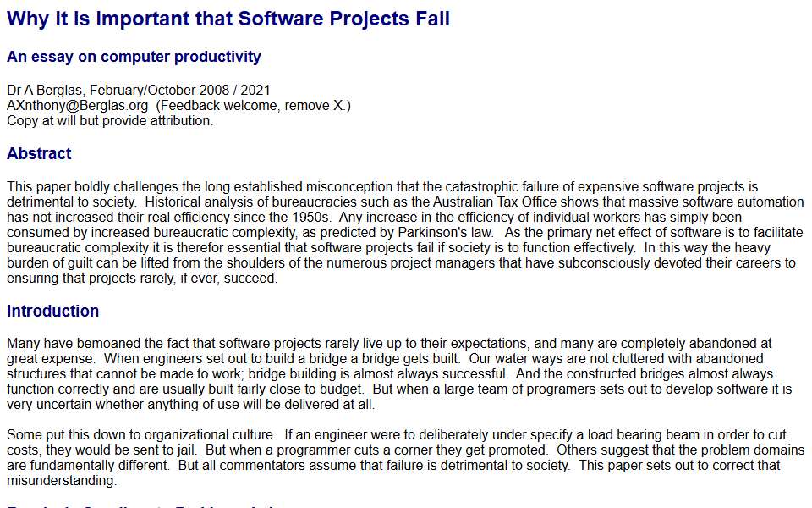Viewport: 812px width, 508px height.
Task: Click the phrase ensuring that projects rarely, if ever, succeed
Action: tap(142, 279)
